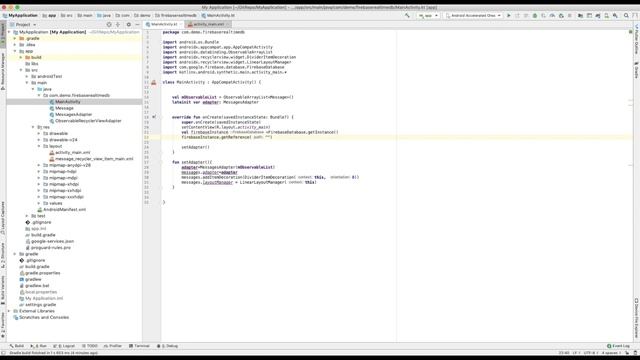Hide the Project panel with minus icon
Image resolution: width=640 pixels, height=360 pixels.
pos(137,24)
